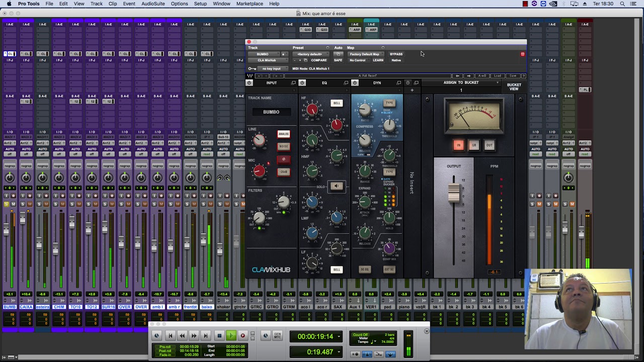Click the plugin OUTPUT fader handle
The height and width of the screenshot is (362, 644).
pyautogui.click(x=453, y=193)
